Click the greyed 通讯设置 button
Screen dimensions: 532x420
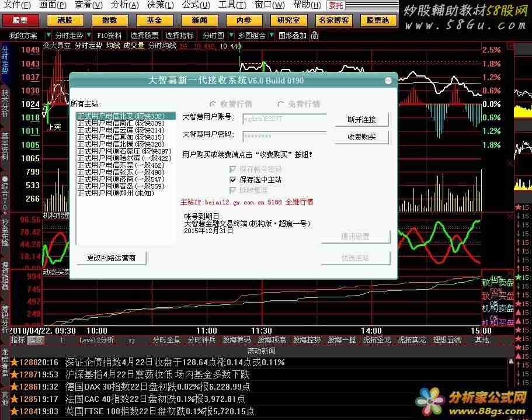click(355, 237)
